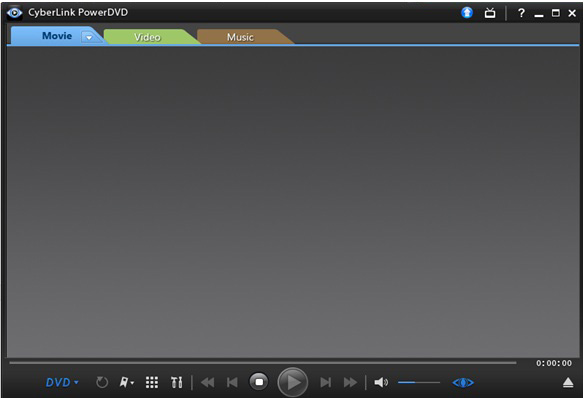Mute the speaker volume
The width and height of the screenshot is (585, 398).
381,382
